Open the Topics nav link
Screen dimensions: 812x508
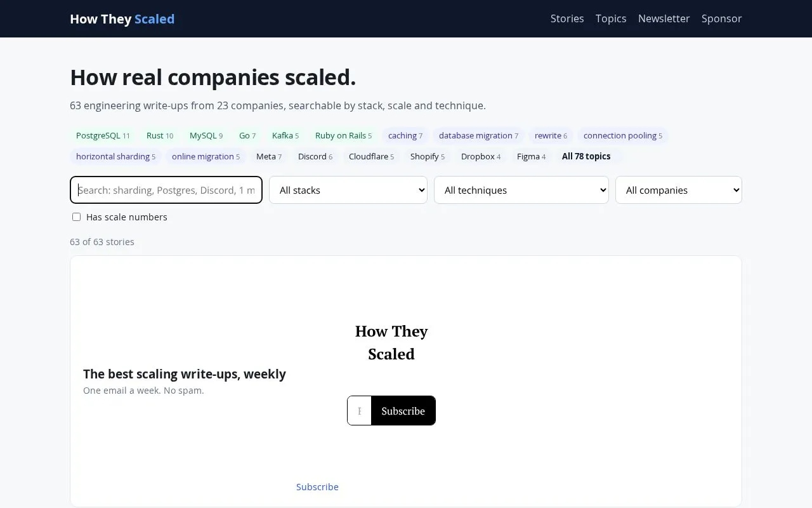pos(611,18)
